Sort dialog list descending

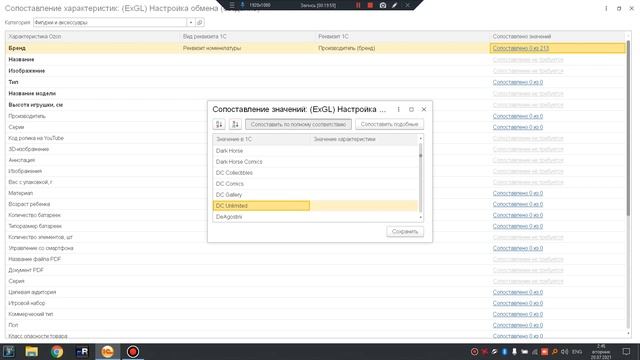coord(235,124)
